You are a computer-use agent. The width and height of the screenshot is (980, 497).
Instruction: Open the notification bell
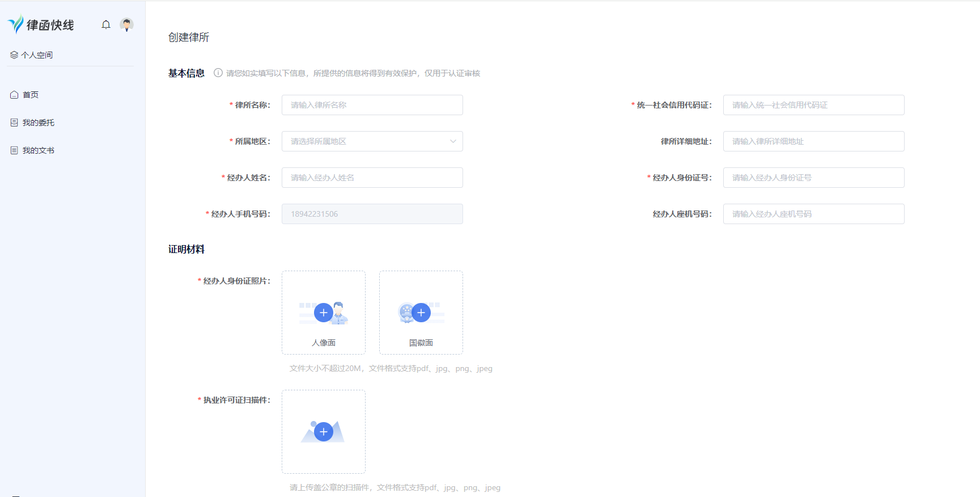[x=106, y=24]
